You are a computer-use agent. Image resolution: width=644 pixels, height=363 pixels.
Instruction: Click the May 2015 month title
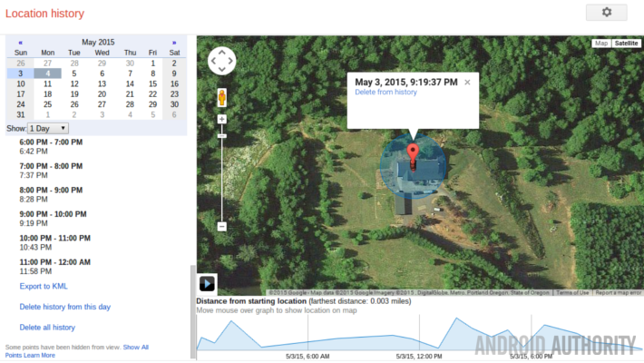[x=98, y=43]
